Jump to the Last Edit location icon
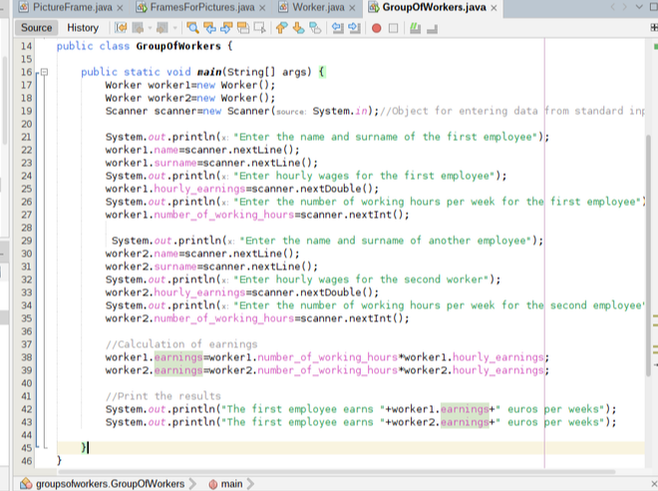658x491 pixels. [x=121, y=28]
